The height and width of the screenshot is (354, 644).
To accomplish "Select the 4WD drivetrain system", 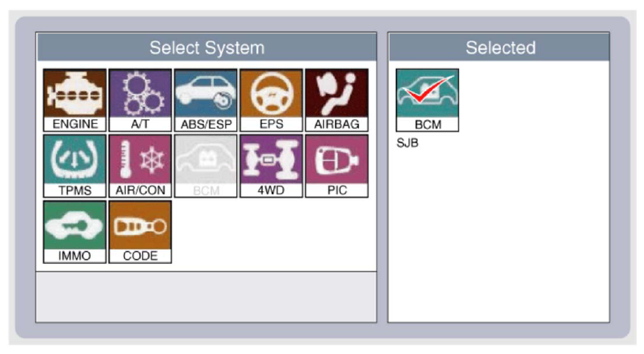I will pyautogui.click(x=271, y=166).
